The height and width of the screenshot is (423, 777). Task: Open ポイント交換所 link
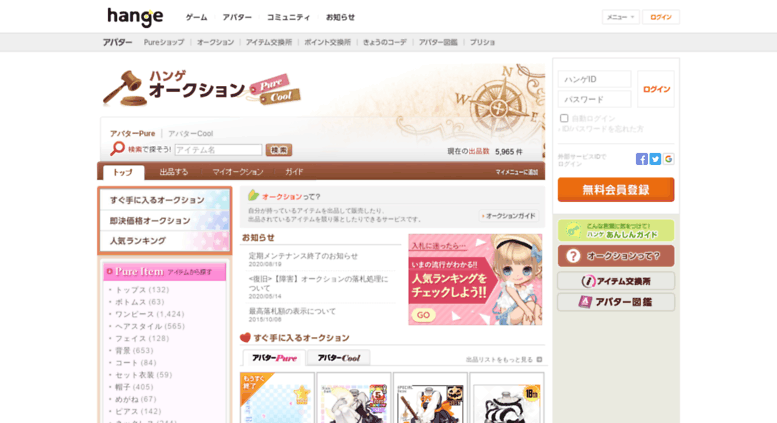pos(327,43)
